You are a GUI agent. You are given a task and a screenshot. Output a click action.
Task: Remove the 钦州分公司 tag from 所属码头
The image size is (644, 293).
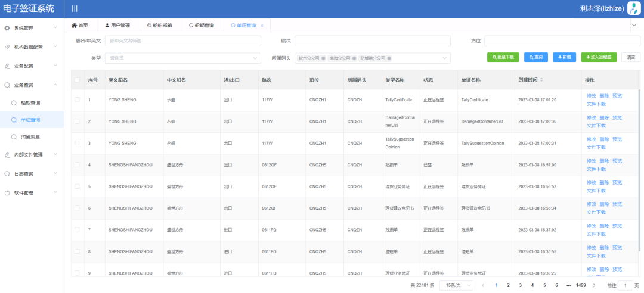pyautogui.click(x=323, y=58)
